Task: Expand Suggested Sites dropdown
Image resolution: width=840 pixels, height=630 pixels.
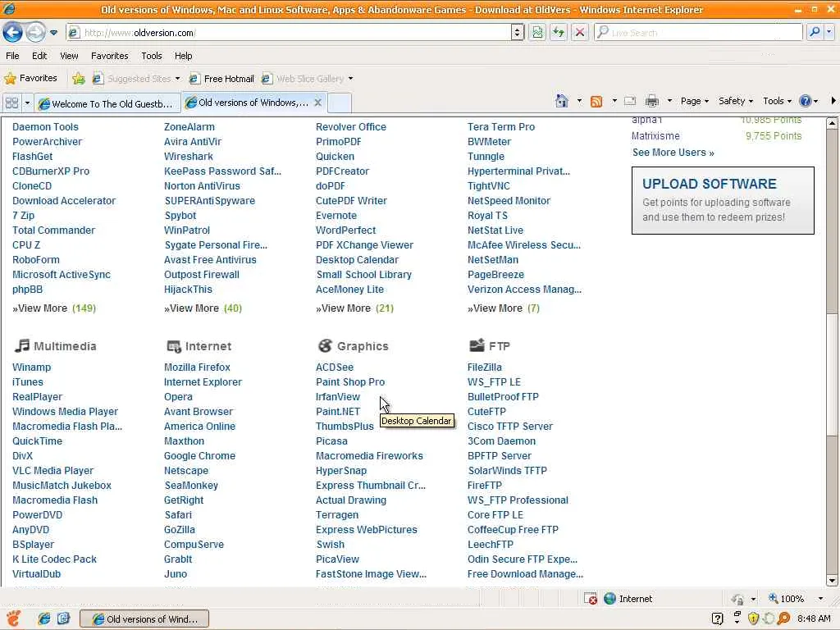Action: [178, 79]
